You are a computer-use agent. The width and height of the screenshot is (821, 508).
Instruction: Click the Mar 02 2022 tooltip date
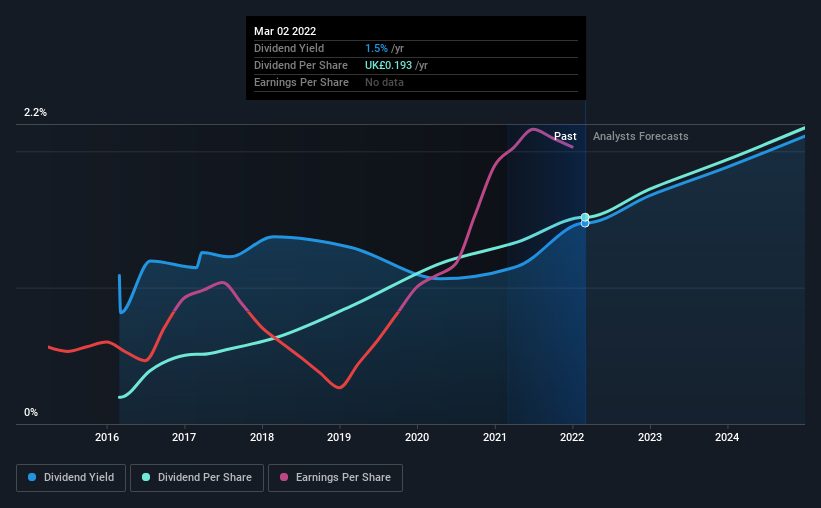pos(285,31)
